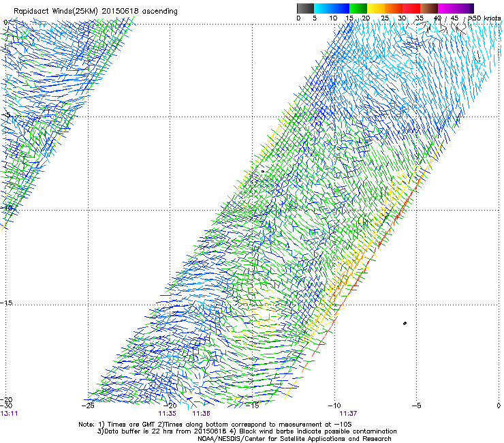Click the small island outline in the central swath

point(263,172)
